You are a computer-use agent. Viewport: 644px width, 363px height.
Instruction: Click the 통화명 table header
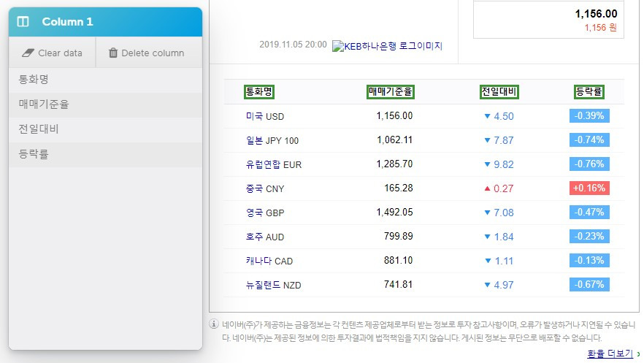258,91
